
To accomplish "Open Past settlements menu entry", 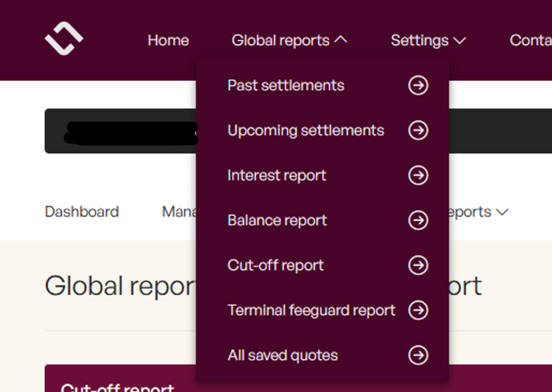I will click(286, 86).
